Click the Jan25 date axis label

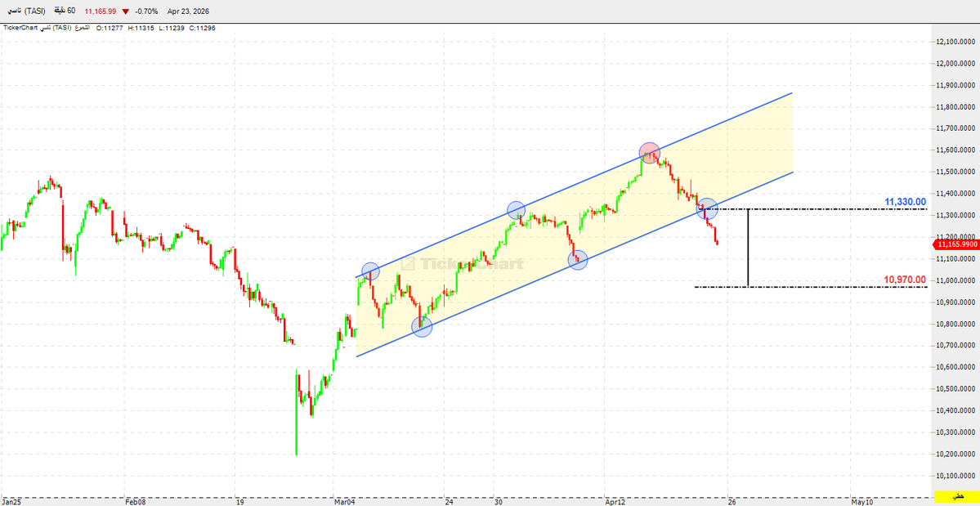[11, 501]
